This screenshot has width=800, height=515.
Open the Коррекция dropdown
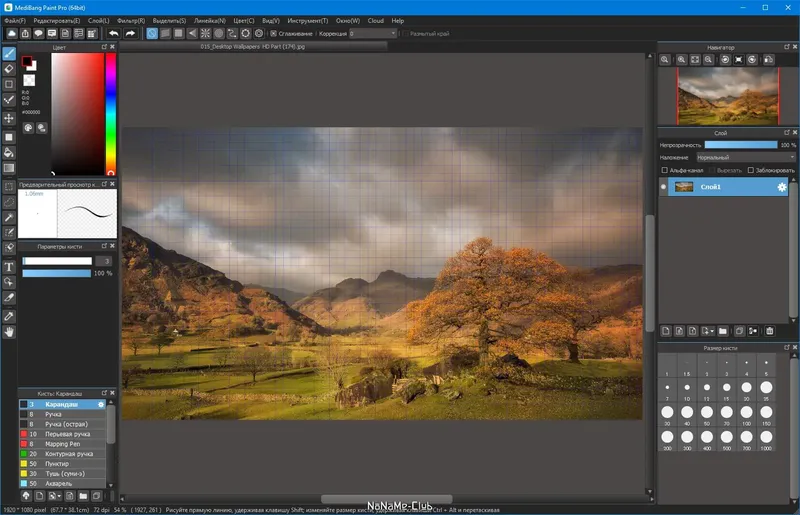coord(372,34)
